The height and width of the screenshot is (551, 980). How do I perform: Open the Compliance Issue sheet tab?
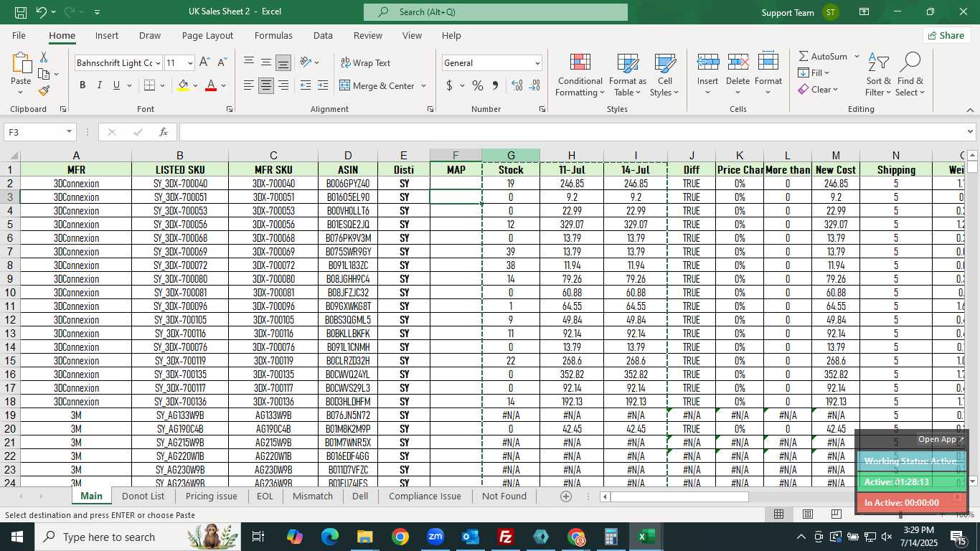(425, 496)
